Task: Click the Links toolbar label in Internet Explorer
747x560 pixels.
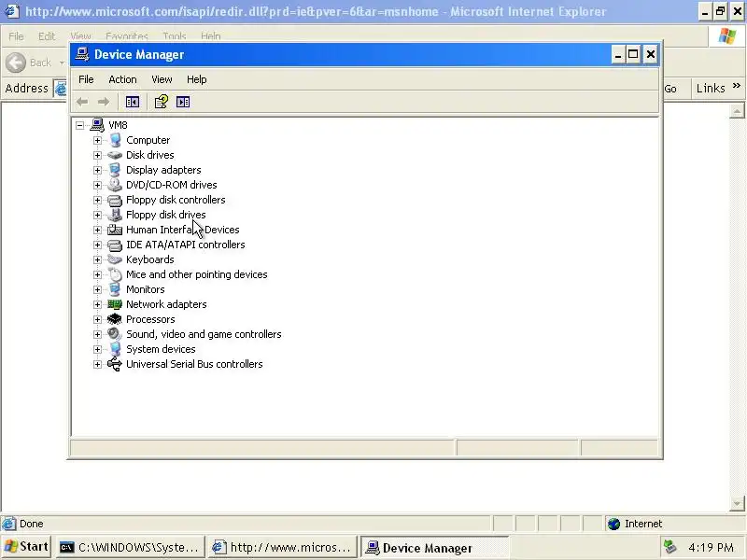Action: [x=711, y=88]
